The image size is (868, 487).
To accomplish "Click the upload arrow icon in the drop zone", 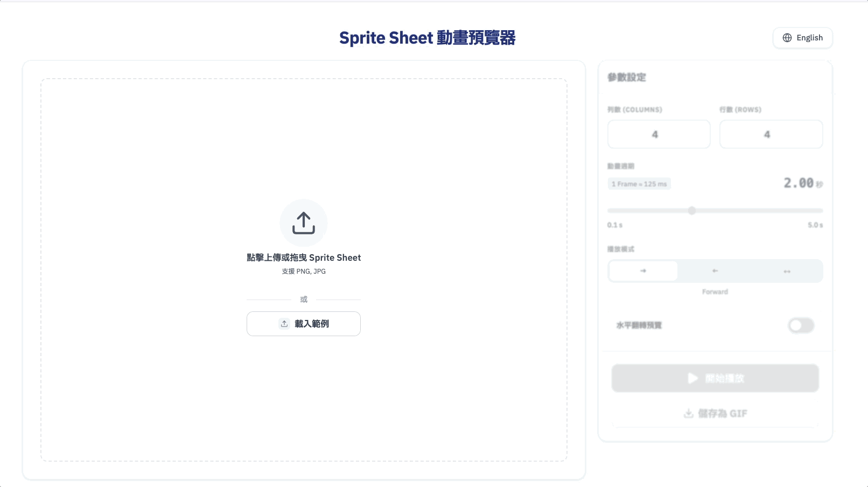I will click(x=304, y=223).
